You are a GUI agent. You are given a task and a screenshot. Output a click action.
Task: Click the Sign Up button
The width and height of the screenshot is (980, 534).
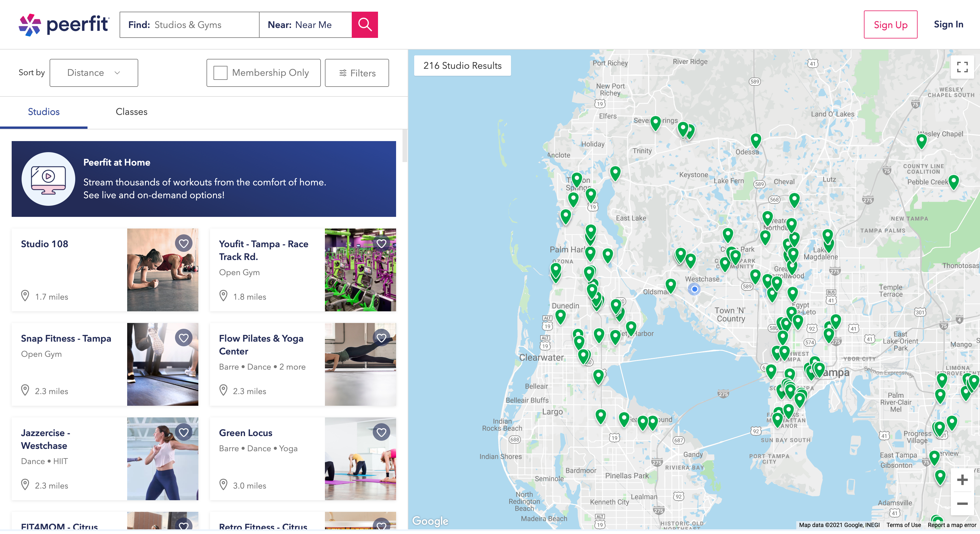890,25
